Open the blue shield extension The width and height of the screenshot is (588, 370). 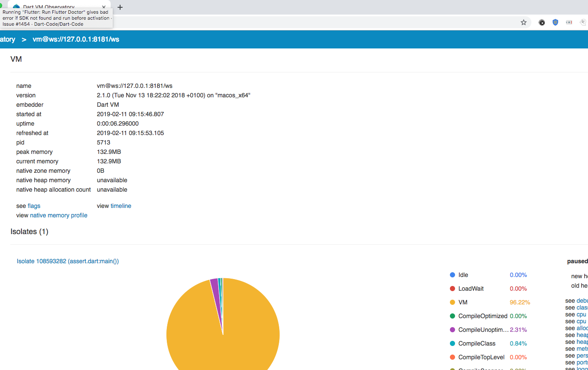click(555, 22)
